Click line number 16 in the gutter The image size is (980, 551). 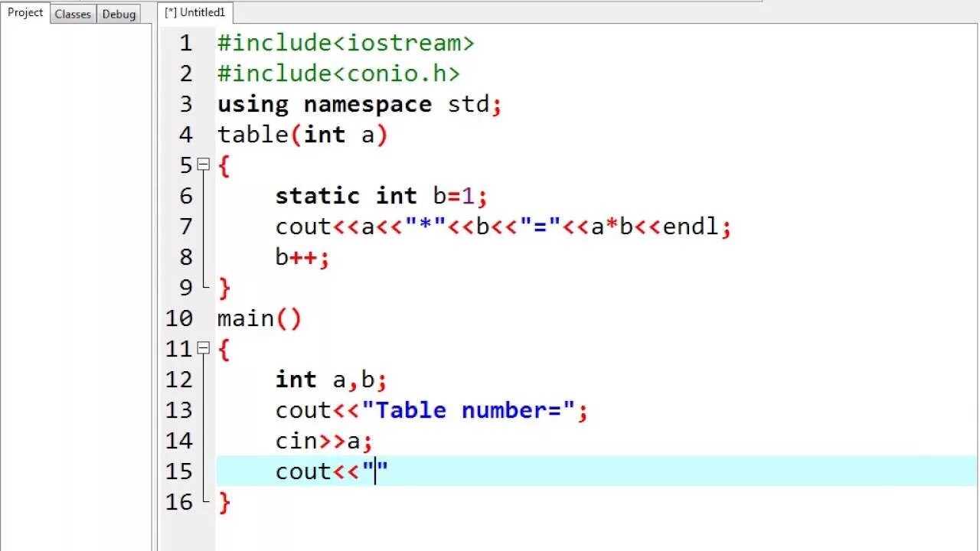[x=179, y=502]
